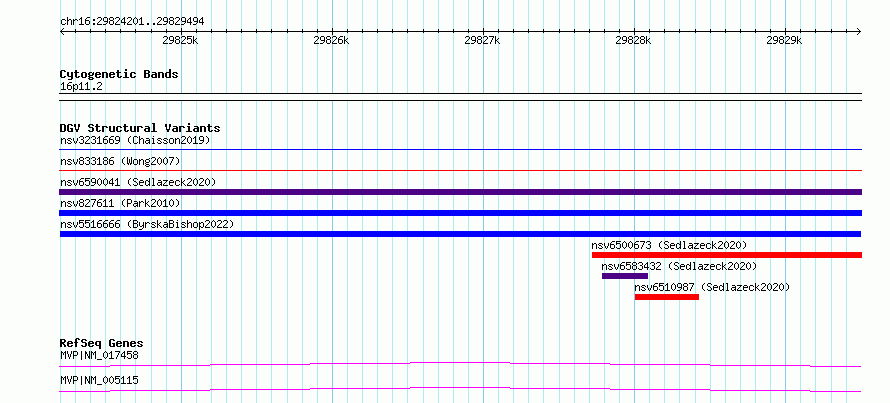Click the blue bar of nsv827611
Image resolution: width=890 pixels, height=403 pixels.
(x=460, y=213)
